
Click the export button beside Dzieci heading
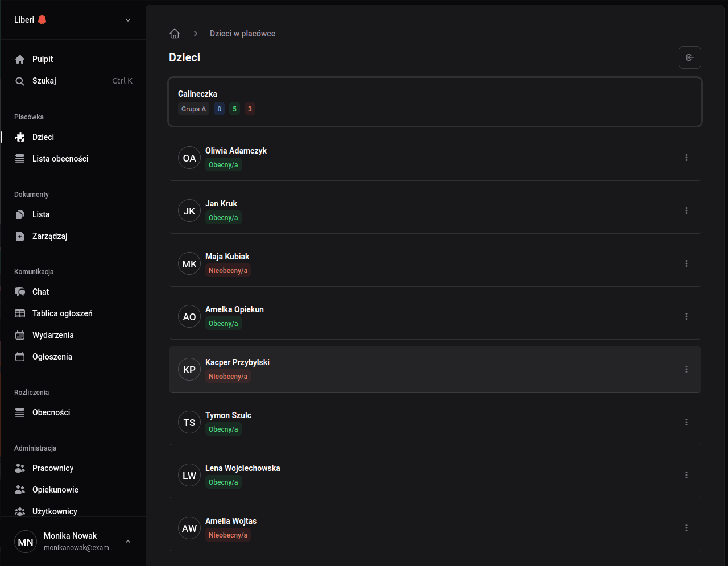click(x=689, y=57)
